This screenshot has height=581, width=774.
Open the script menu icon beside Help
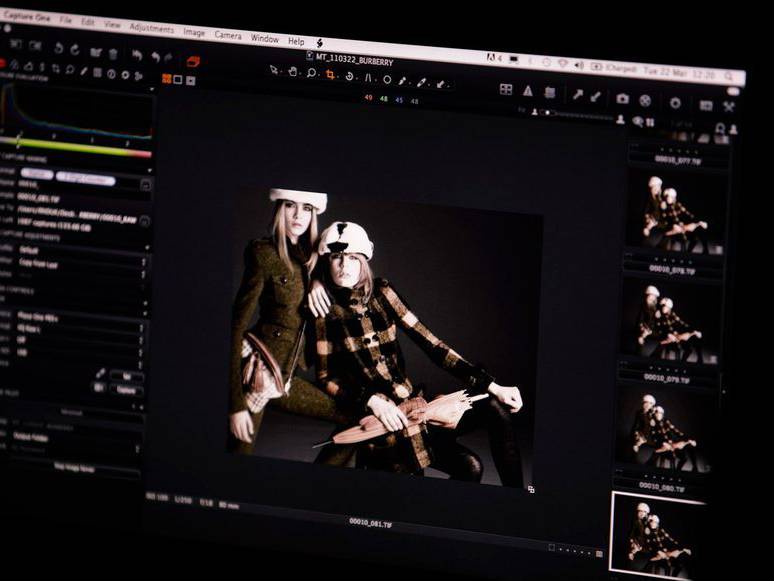(x=320, y=43)
